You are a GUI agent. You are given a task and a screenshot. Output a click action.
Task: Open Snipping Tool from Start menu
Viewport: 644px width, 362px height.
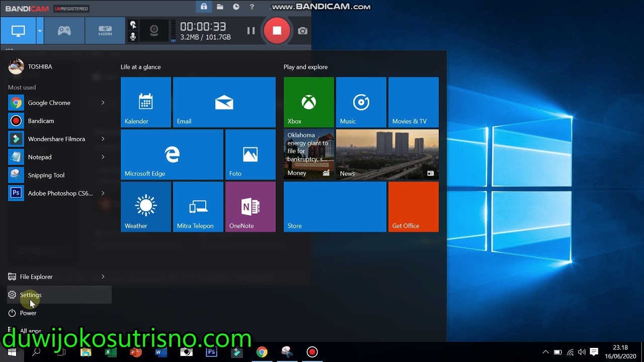pyautogui.click(x=59, y=175)
